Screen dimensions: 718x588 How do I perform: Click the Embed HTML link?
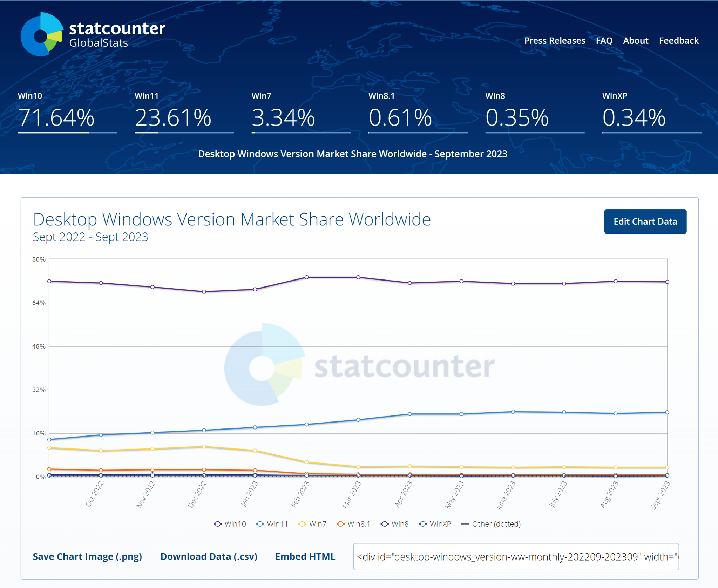(305, 556)
